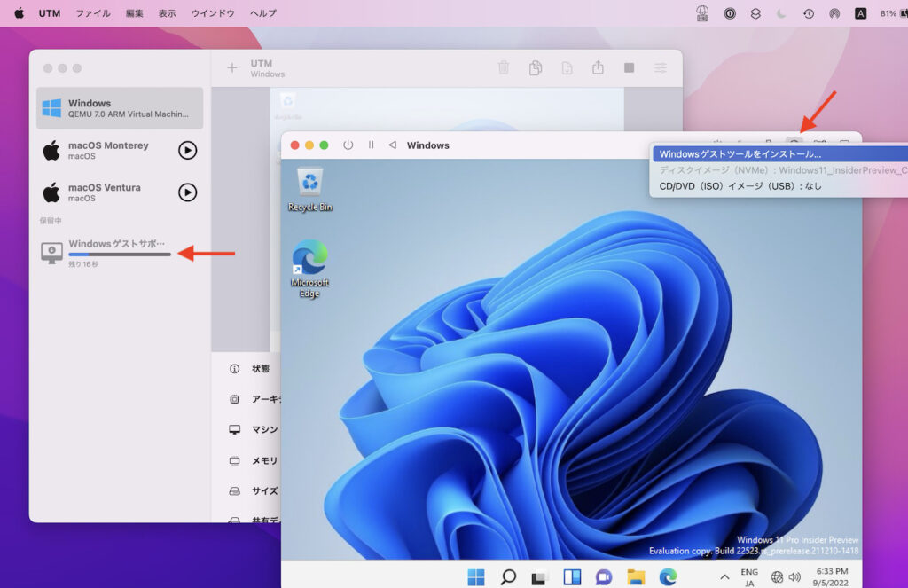The height and width of the screenshot is (588, 908).
Task: Click the clone virtual machine toolbar icon
Action: click(x=535, y=67)
